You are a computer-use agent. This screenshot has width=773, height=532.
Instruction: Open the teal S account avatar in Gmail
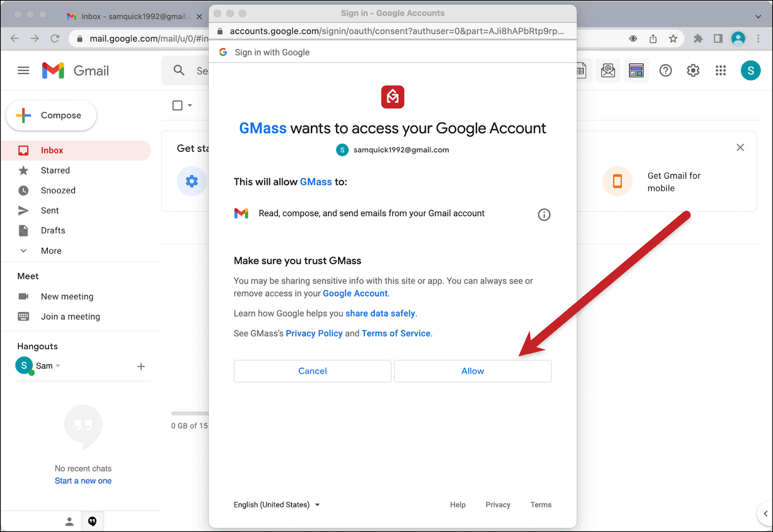click(750, 70)
